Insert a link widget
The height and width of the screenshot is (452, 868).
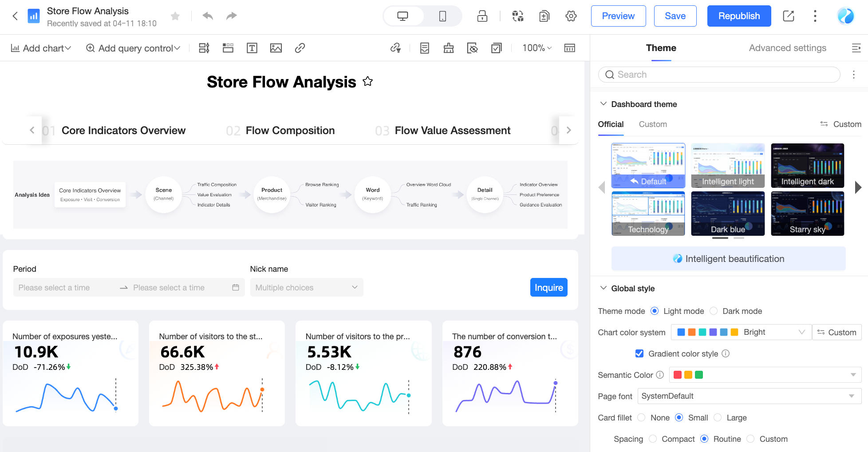coord(300,48)
